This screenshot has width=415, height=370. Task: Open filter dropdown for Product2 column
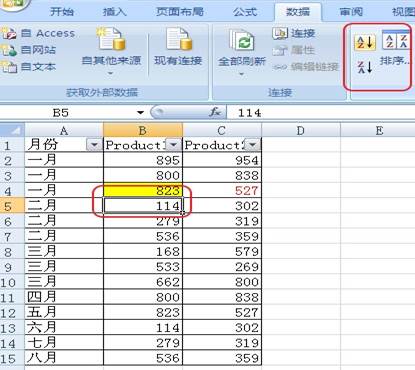click(252, 145)
